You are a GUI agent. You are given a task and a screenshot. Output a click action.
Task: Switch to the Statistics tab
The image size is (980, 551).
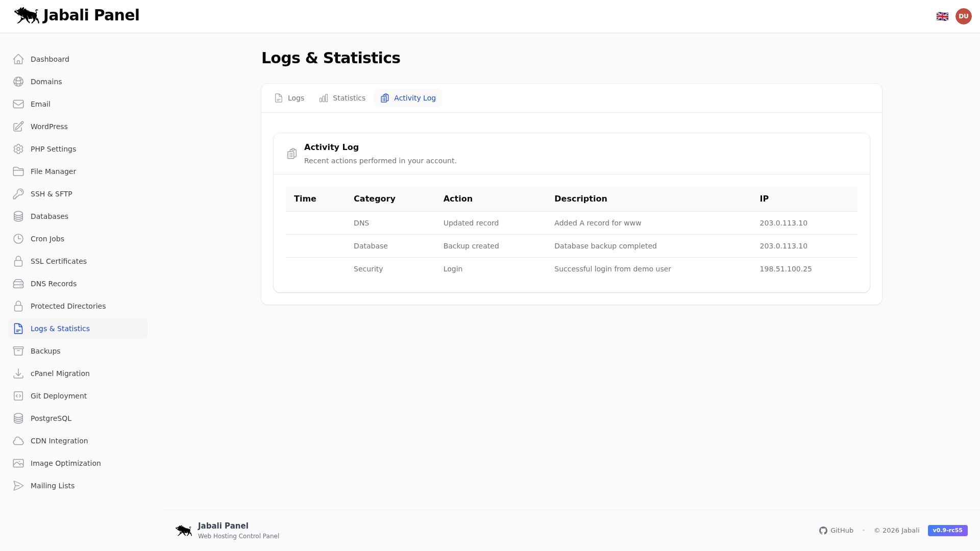[x=342, y=98]
